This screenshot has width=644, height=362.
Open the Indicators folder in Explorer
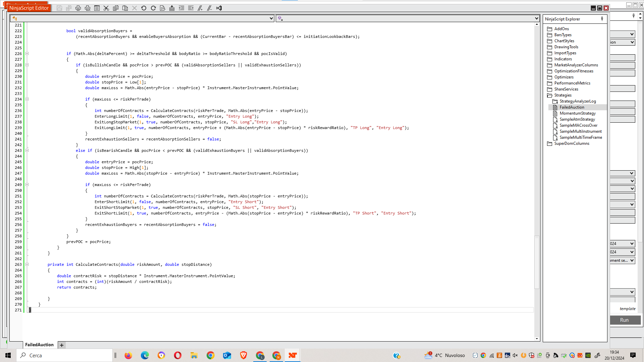[563, 59]
